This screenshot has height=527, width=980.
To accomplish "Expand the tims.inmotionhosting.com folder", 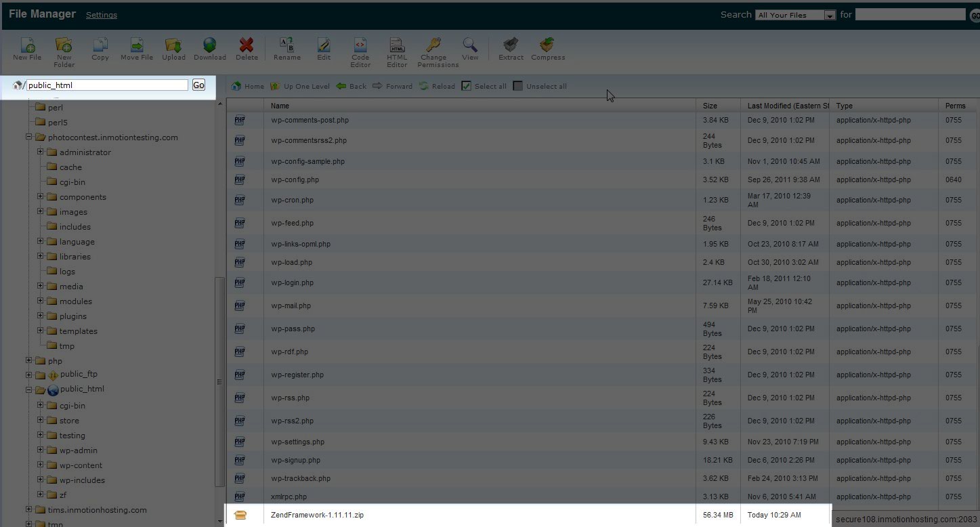I will point(29,509).
